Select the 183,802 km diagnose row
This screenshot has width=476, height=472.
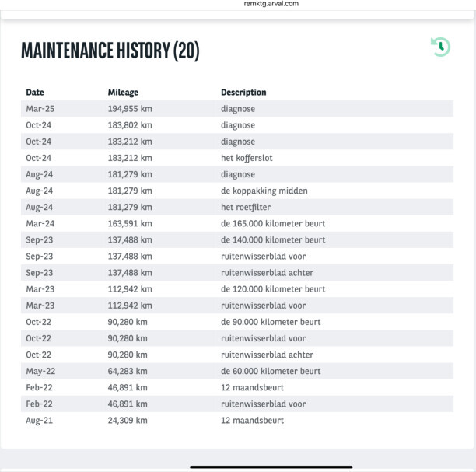237,125
